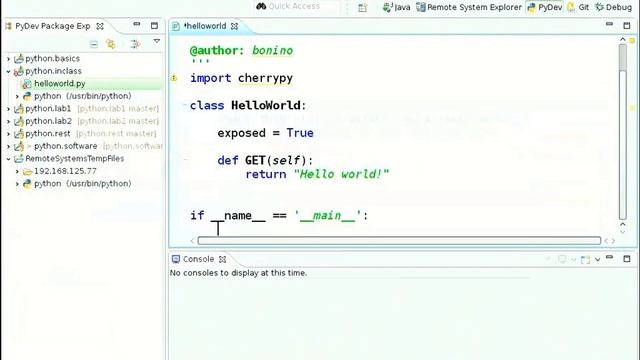Switch to the Debug perspective
This screenshot has height=360, width=640.
pyautogui.click(x=613, y=7)
